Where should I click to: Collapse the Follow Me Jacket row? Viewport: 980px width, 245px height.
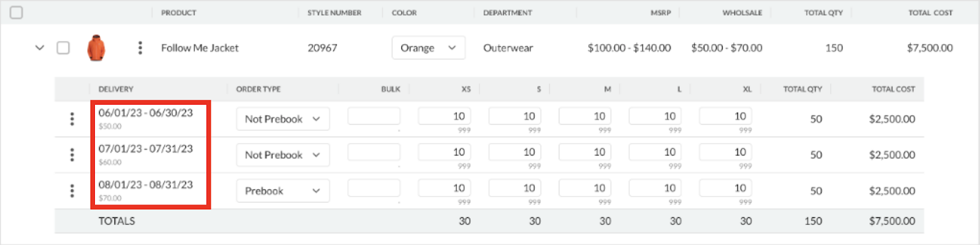coord(40,48)
